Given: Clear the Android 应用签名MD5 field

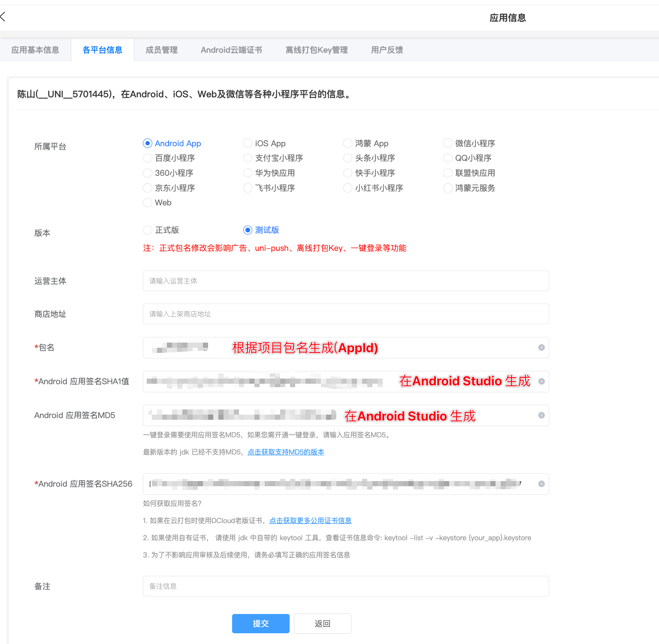Looking at the screenshot, I should (x=541, y=415).
